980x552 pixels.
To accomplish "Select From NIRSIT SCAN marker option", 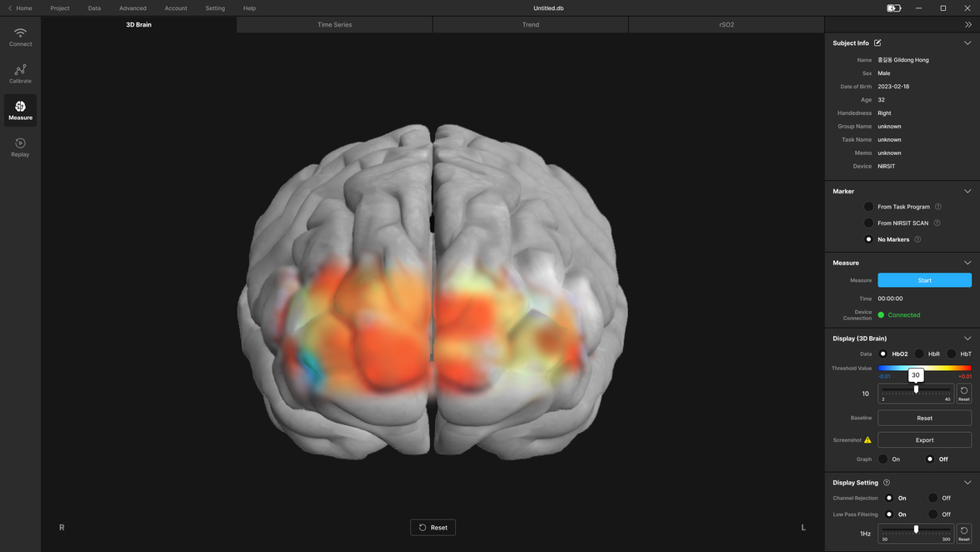I will pos(868,223).
